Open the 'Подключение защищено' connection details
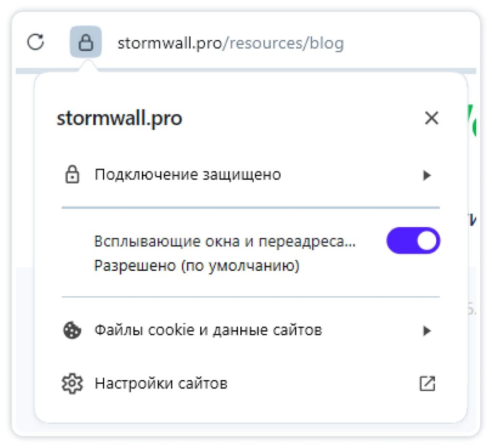The width and height of the screenshot is (492, 448). point(250,175)
